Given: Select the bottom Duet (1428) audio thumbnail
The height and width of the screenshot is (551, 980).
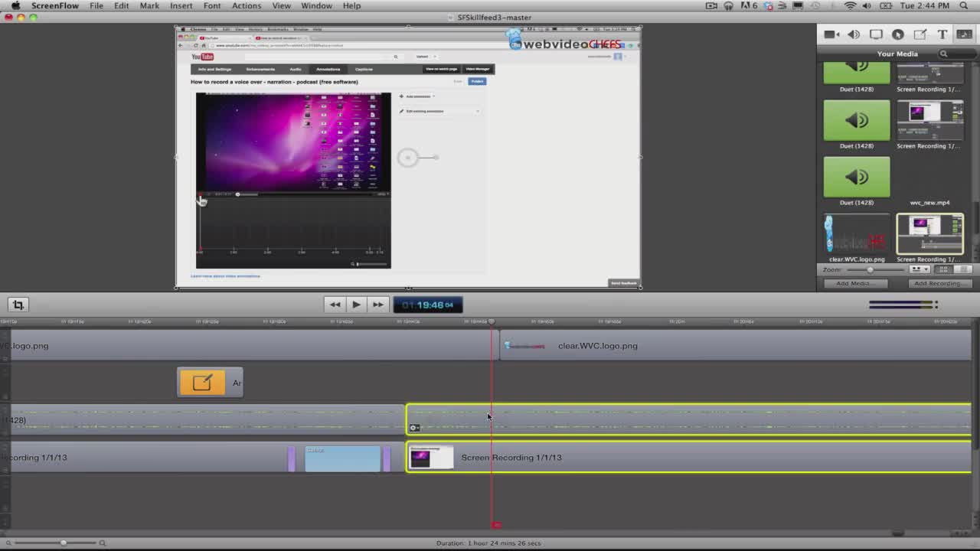Looking at the screenshot, I should pyautogui.click(x=856, y=177).
